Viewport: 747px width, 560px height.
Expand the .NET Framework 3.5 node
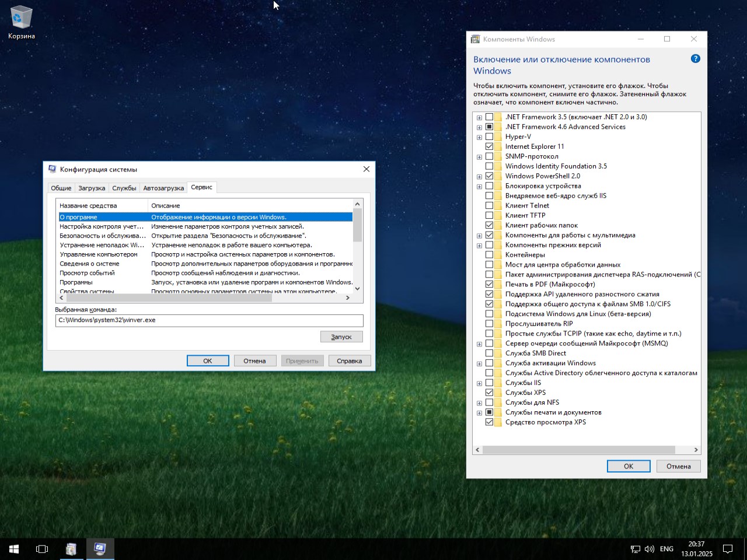point(479,117)
